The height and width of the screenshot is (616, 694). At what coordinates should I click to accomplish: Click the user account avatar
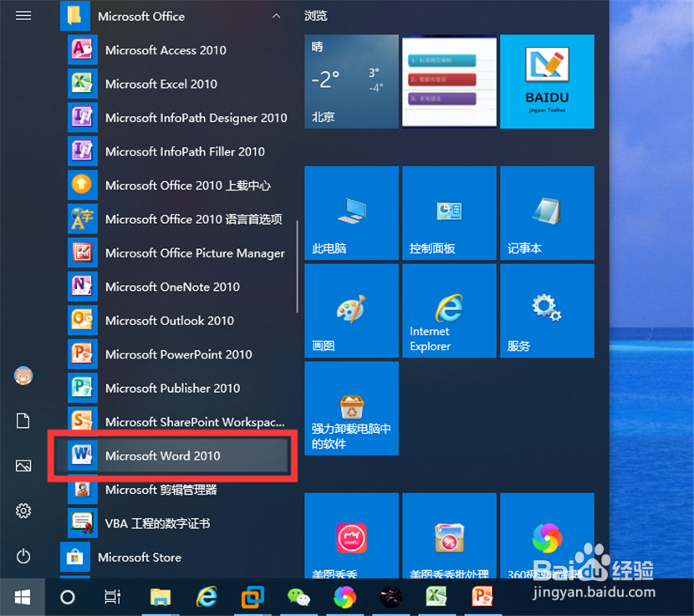coord(23,376)
